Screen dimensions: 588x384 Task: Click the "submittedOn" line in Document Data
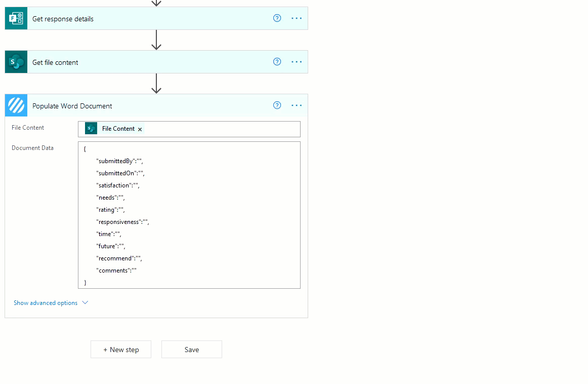[x=120, y=173]
